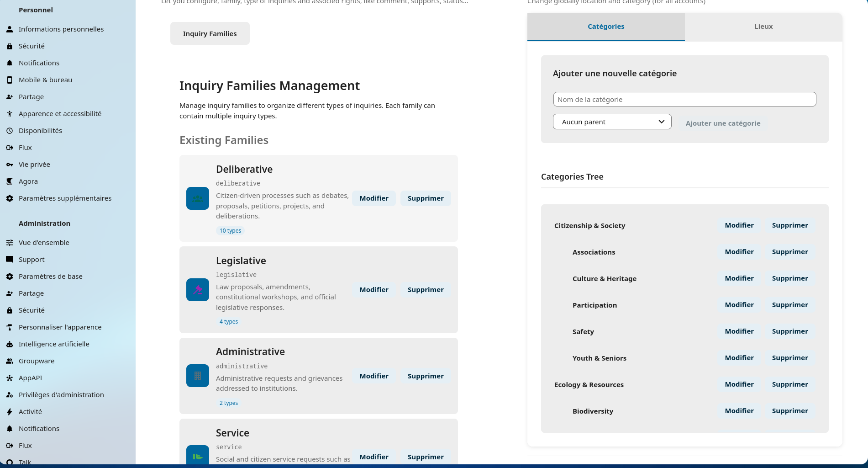Click the Intelligence artificielle robot icon
Image resolution: width=868 pixels, height=468 pixels.
(x=10, y=344)
